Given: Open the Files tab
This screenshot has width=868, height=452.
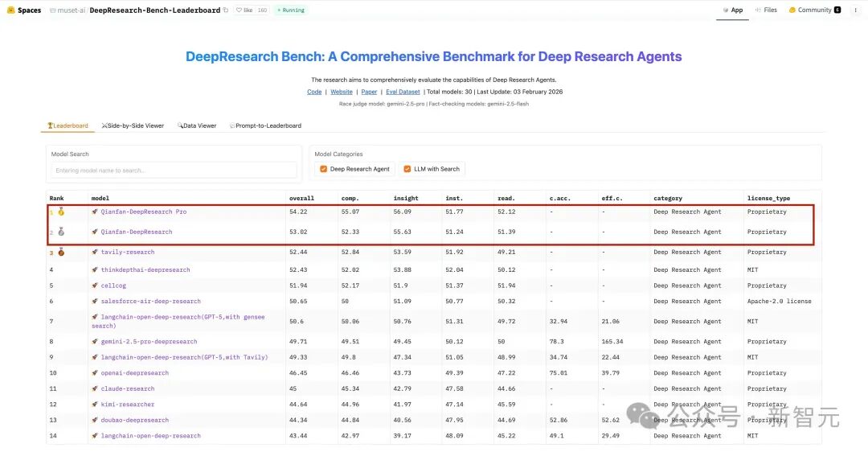Looking at the screenshot, I should point(766,10).
